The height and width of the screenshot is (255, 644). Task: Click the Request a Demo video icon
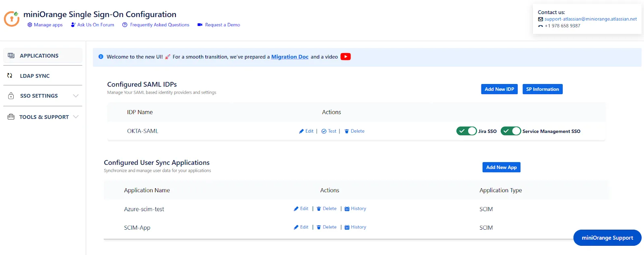(200, 25)
